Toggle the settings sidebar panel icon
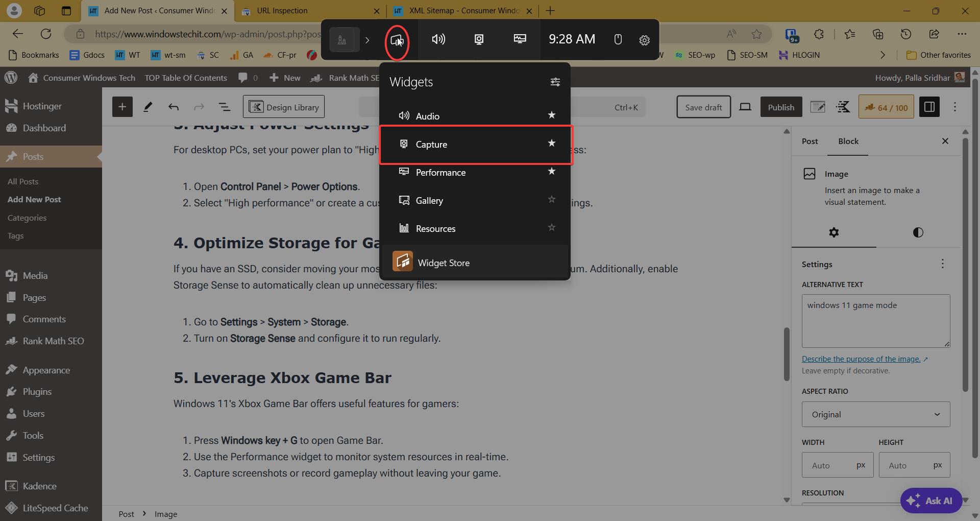Viewport: 980px width, 521px height. (x=929, y=107)
